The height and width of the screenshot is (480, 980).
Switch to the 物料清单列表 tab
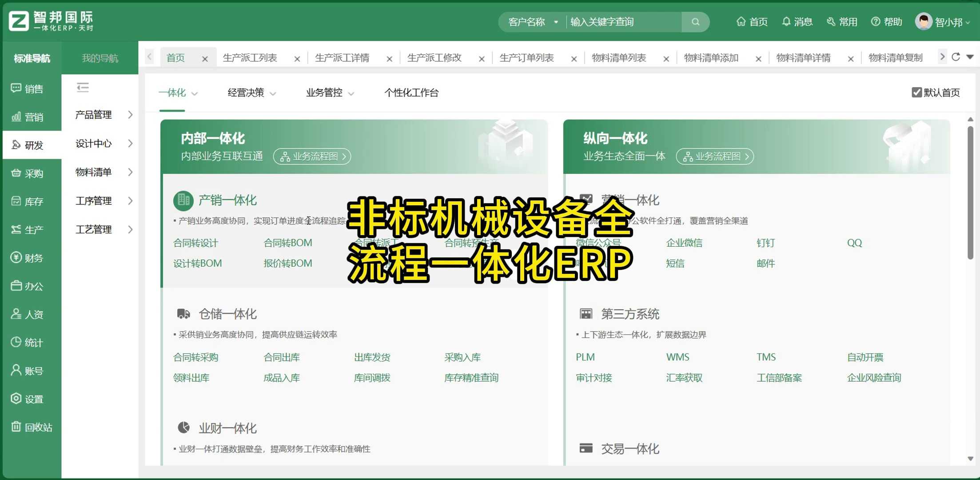pos(619,58)
